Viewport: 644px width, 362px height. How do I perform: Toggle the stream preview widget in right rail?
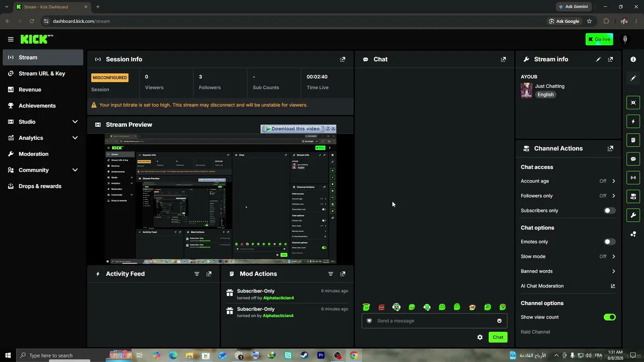[633, 103]
